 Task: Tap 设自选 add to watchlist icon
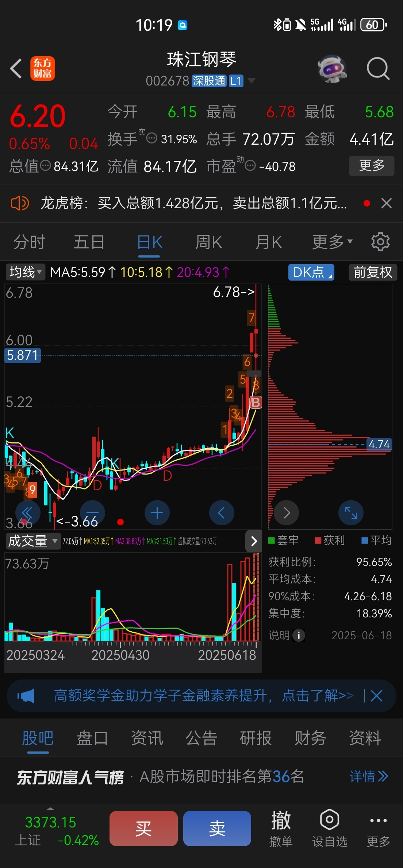[x=330, y=828]
